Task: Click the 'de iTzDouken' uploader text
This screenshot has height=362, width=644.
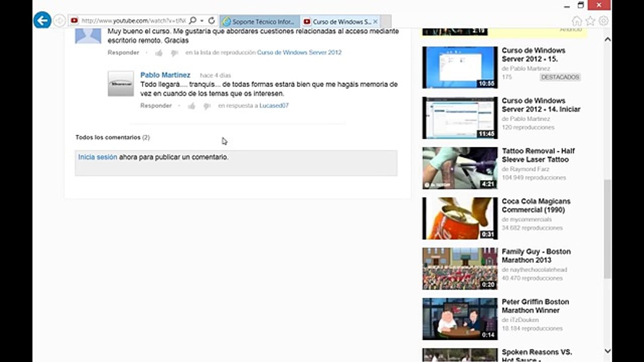Action: click(520, 320)
